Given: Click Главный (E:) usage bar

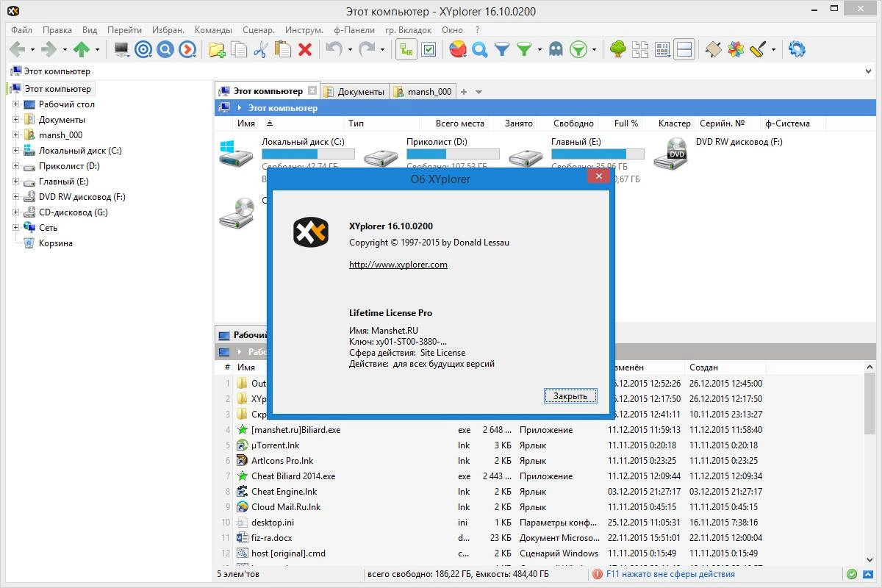Looking at the screenshot, I should [x=598, y=154].
